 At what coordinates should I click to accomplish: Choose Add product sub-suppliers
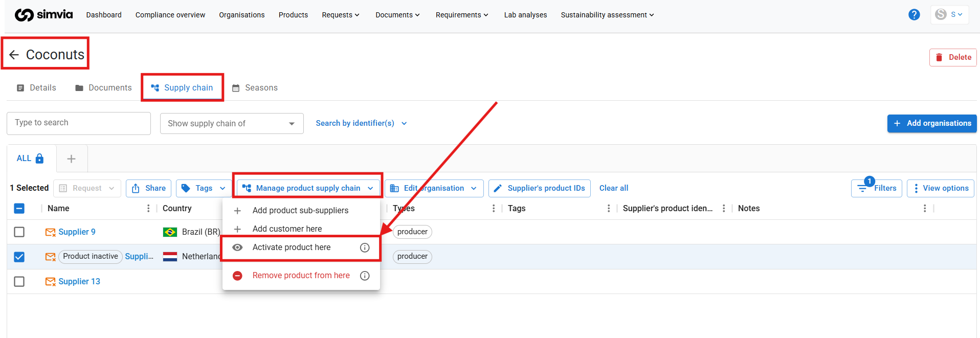(x=301, y=211)
